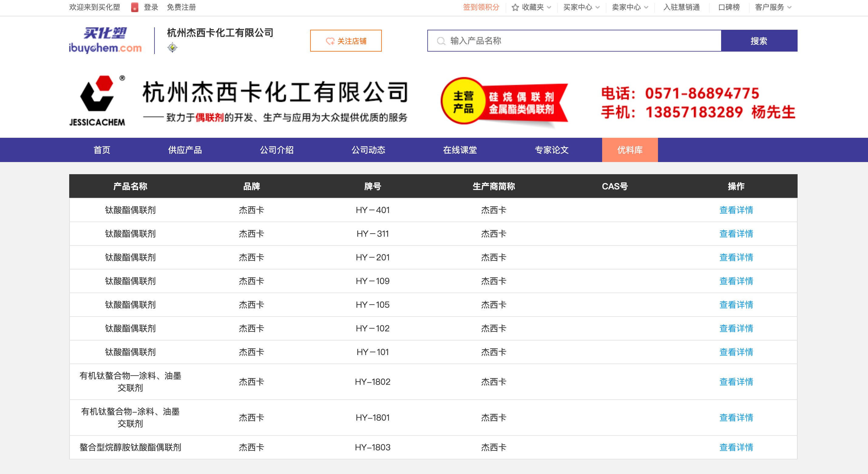The width and height of the screenshot is (868, 474).
Task: View details for HY-102 row
Action: click(x=736, y=328)
